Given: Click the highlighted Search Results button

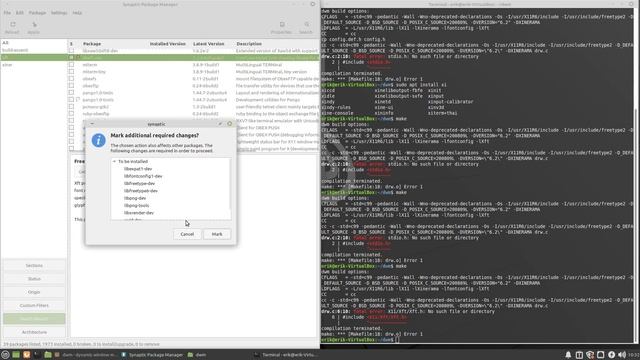Looking at the screenshot, I should tap(34, 319).
